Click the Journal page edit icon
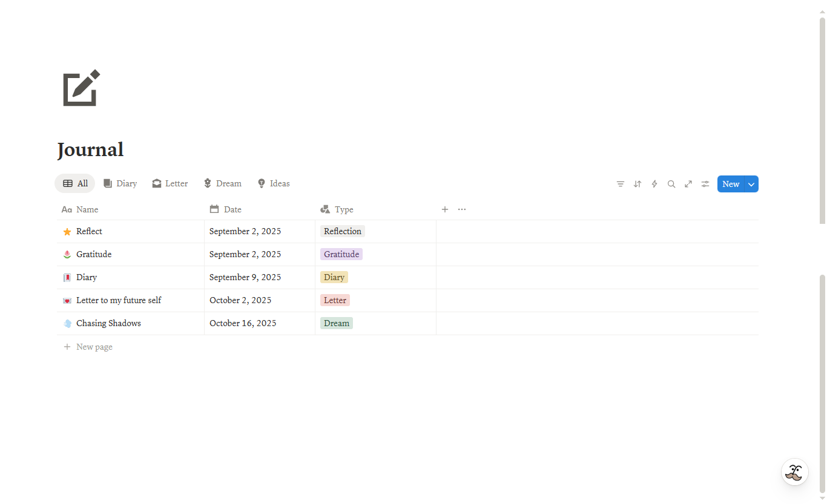This screenshot has height=504, width=827. tap(81, 88)
